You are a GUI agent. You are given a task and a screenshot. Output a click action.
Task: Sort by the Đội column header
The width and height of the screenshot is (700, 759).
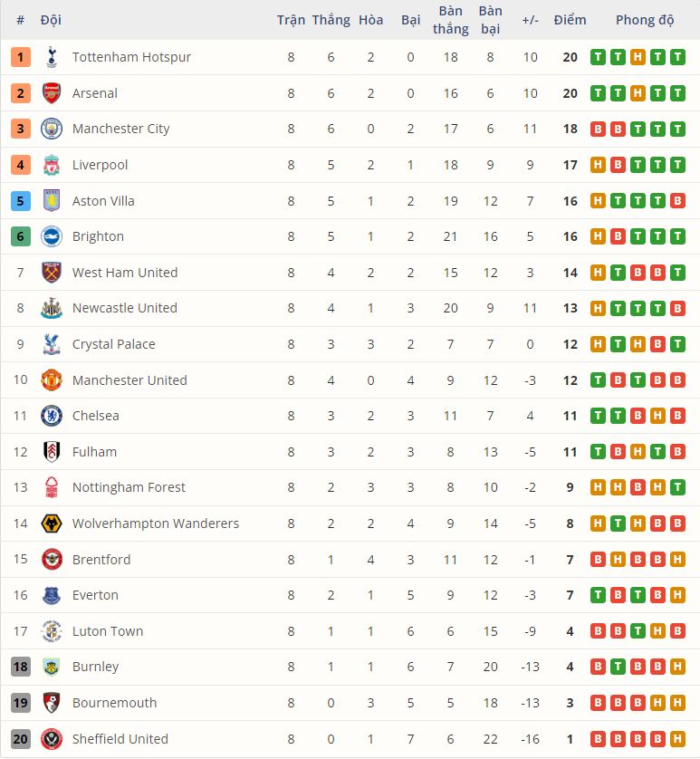[x=50, y=19]
